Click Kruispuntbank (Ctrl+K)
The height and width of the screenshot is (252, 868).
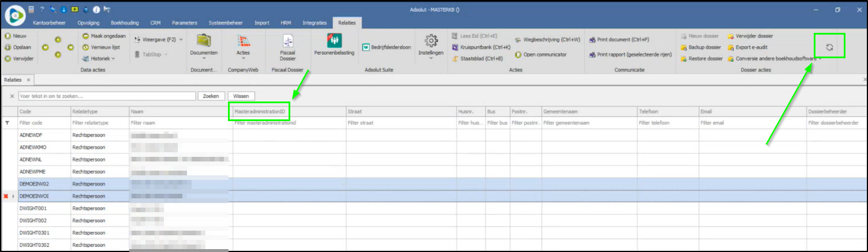tap(481, 47)
